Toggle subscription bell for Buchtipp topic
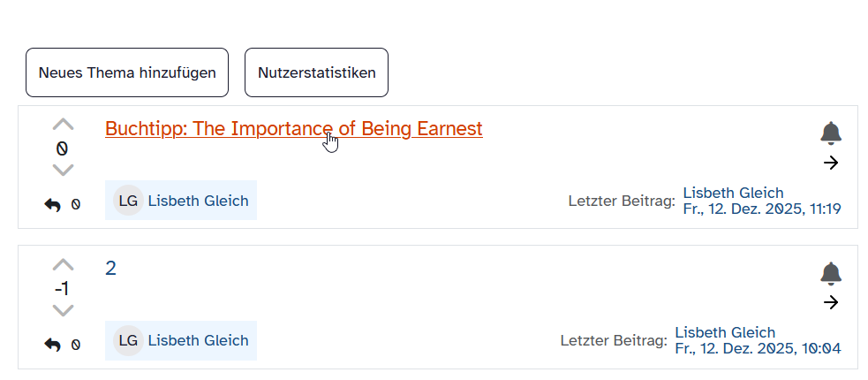This screenshot has height=380, width=868. tap(830, 133)
